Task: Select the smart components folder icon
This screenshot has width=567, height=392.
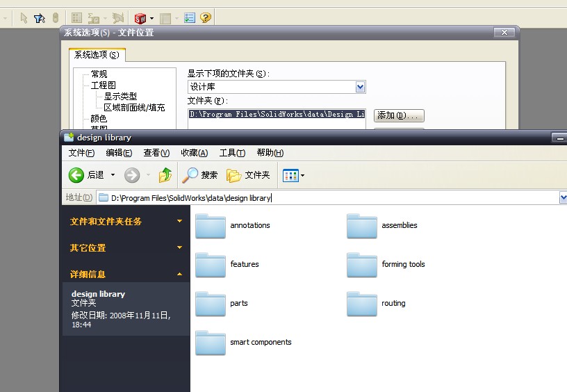Action: (211, 343)
